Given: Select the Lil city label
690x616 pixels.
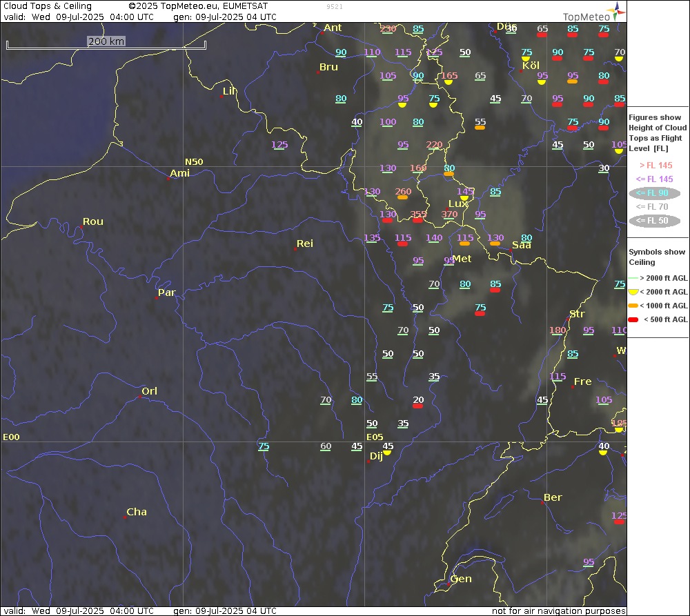Looking at the screenshot, I should (x=229, y=91).
